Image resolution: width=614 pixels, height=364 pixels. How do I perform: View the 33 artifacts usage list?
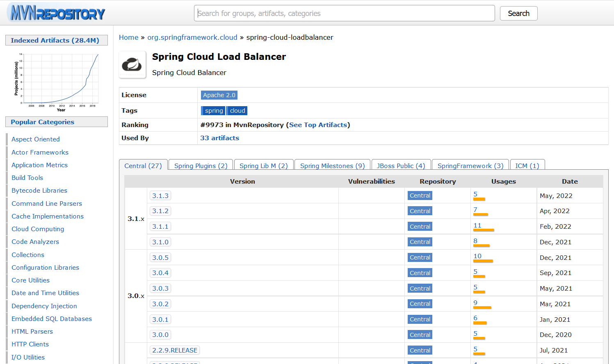(x=219, y=138)
